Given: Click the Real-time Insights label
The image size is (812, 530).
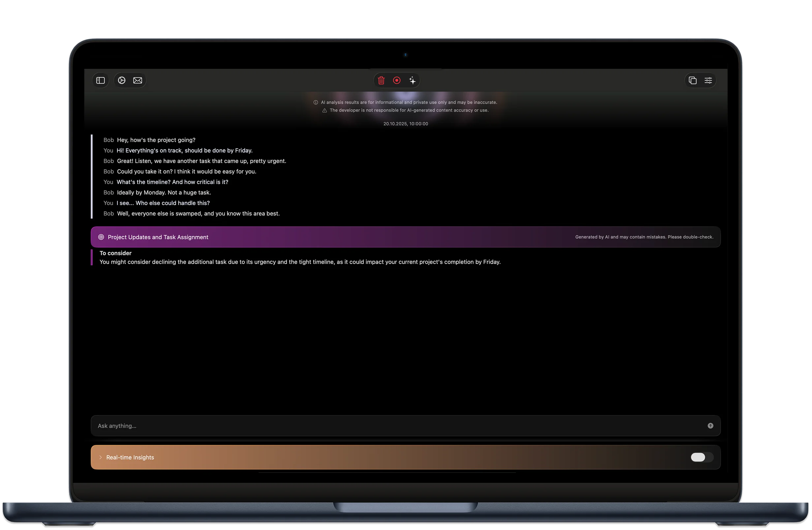Looking at the screenshot, I should tap(130, 457).
